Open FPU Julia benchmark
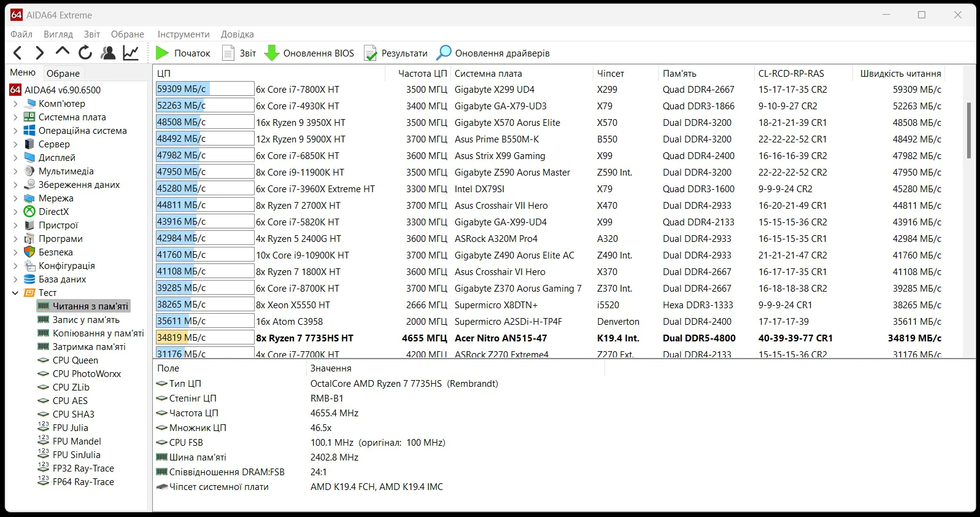Screen dimensions: 980x517 pyautogui.click(x=70, y=427)
